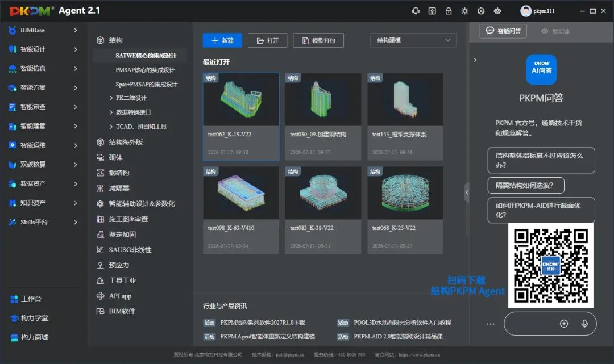Expand 数据转换接口 tree node
The image size is (614, 364).
coord(111,112)
